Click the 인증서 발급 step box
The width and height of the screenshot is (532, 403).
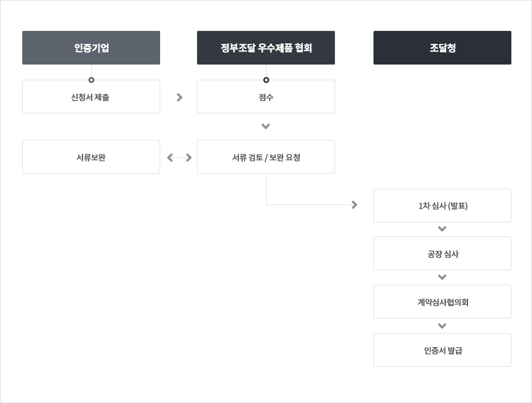442,350
